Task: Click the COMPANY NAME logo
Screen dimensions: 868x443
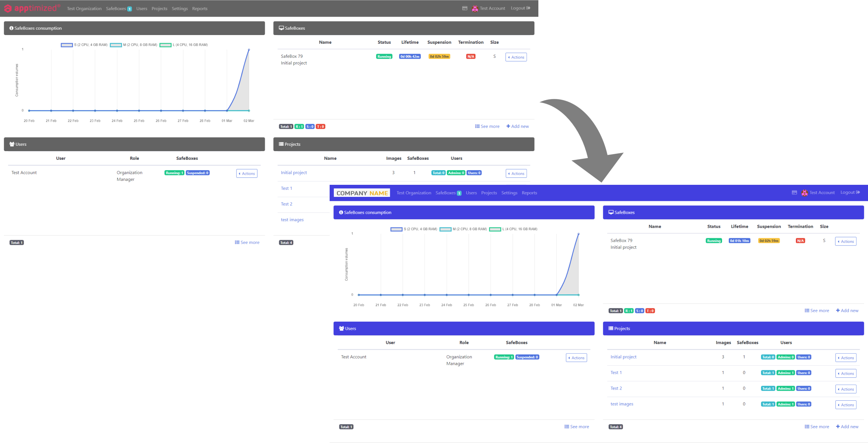Action: pos(362,193)
